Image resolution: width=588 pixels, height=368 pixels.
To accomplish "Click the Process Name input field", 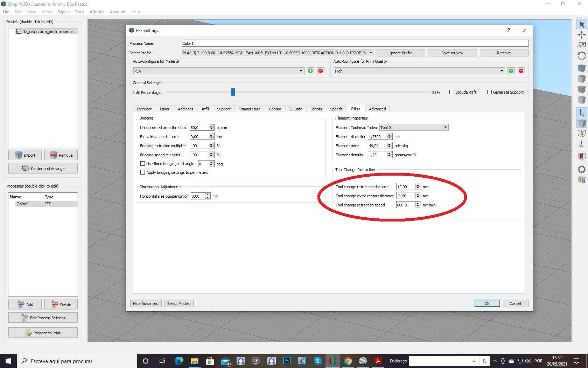I will click(x=355, y=43).
